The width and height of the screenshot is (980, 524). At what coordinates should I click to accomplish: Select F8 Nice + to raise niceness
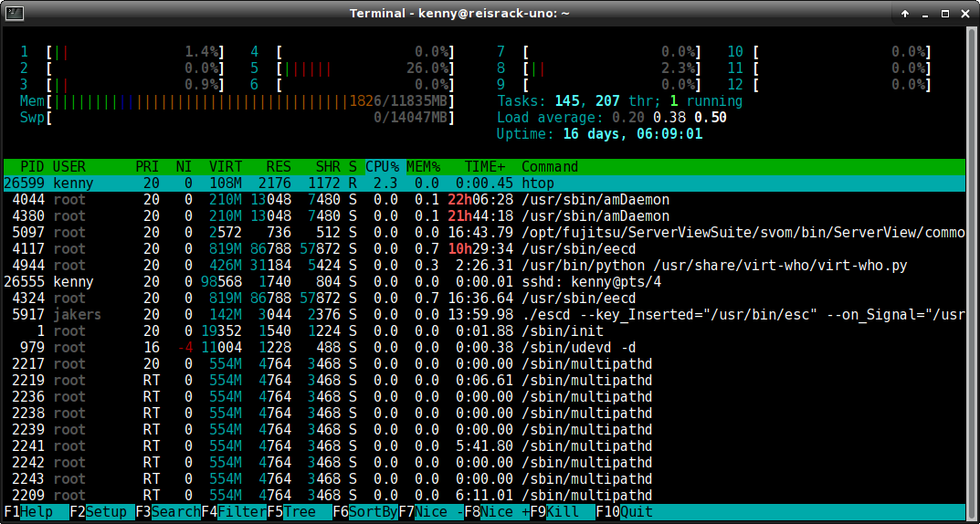(497, 512)
